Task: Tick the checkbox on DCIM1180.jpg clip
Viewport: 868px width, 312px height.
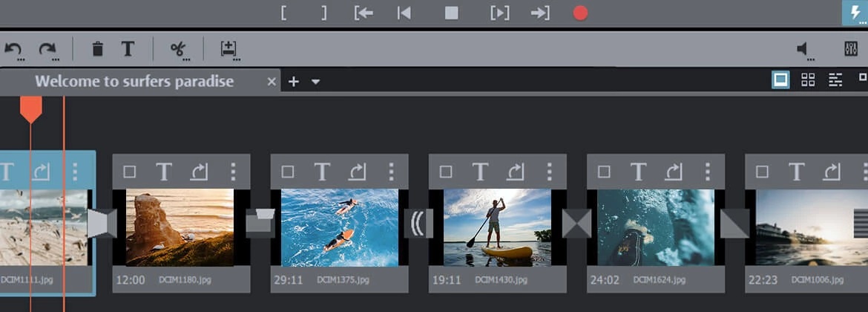Action: click(x=130, y=172)
